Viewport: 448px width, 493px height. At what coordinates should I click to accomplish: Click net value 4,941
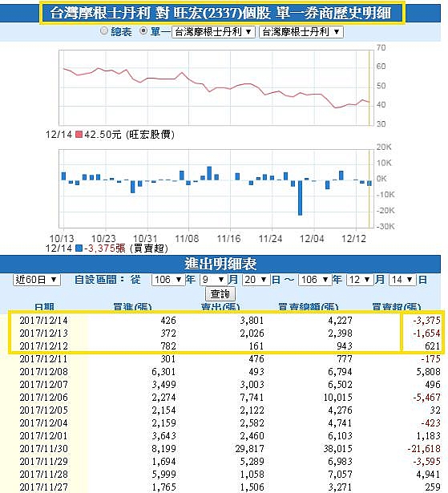(x=428, y=474)
